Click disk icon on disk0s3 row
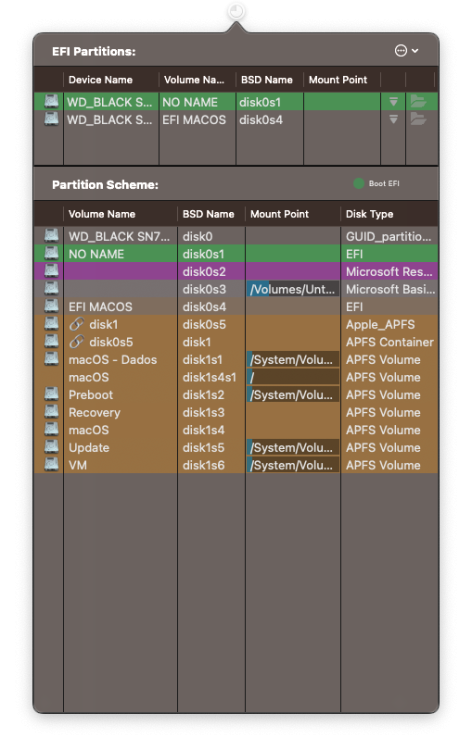The image size is (472, 750). point(51,288)
